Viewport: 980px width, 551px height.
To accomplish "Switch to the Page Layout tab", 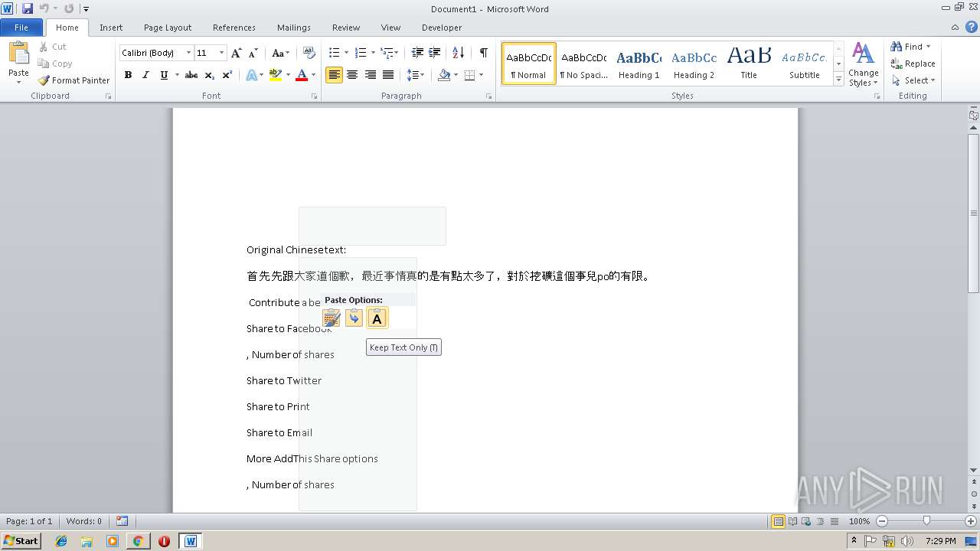I will click(168, 27).
